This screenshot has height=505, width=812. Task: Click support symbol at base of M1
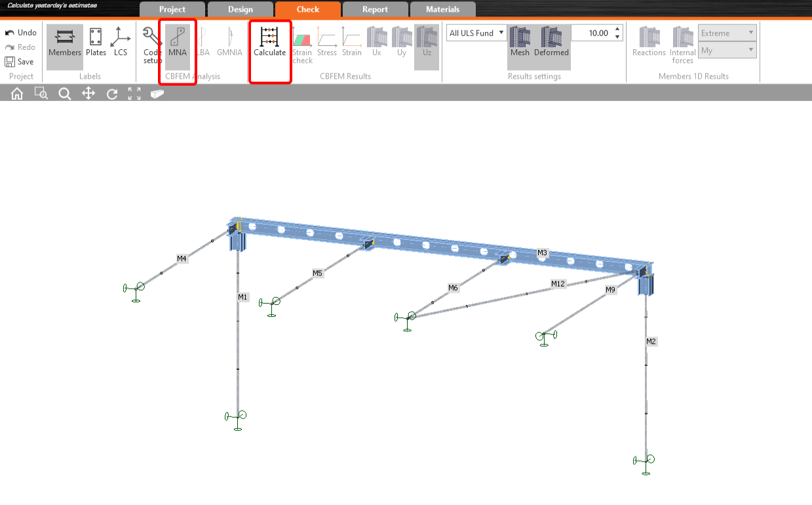click(236, 420)
